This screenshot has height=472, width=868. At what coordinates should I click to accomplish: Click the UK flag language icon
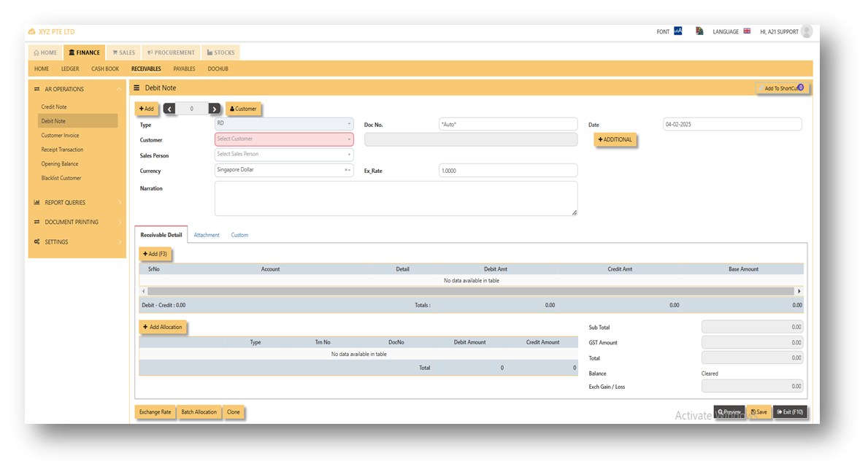pyautogui.click(x=747, y=31)
